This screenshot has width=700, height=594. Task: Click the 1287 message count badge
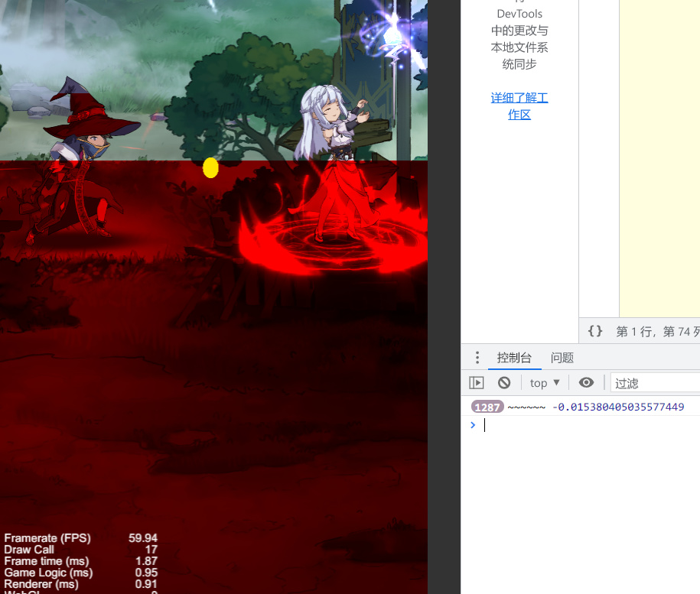(487, 407)
